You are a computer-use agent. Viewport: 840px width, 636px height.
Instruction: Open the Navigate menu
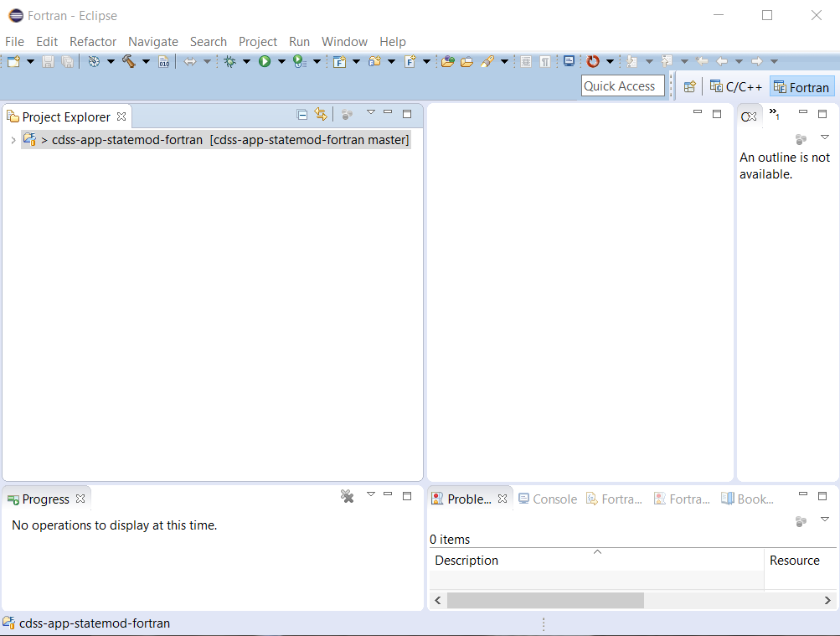click(153, 42)
